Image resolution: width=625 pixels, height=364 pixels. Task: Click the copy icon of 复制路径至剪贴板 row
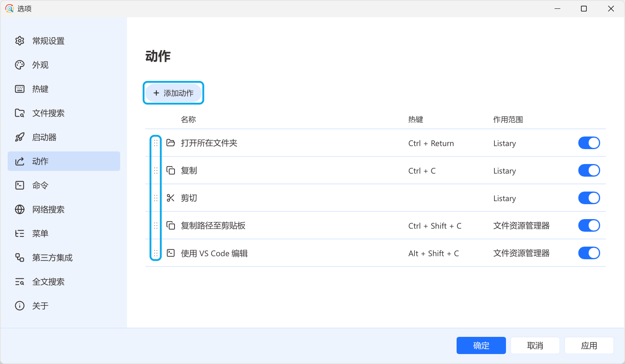pyautogui.click(x=171, y=226)
